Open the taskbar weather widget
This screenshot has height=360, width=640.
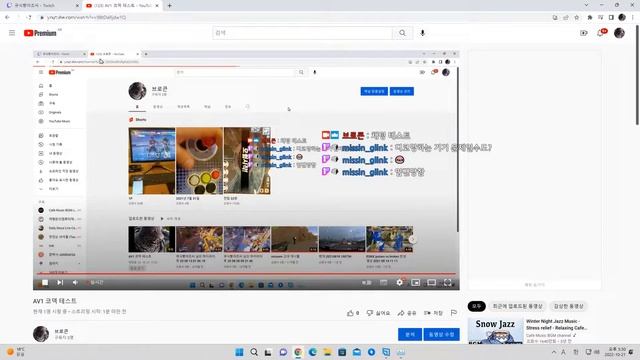coord(16,352)
